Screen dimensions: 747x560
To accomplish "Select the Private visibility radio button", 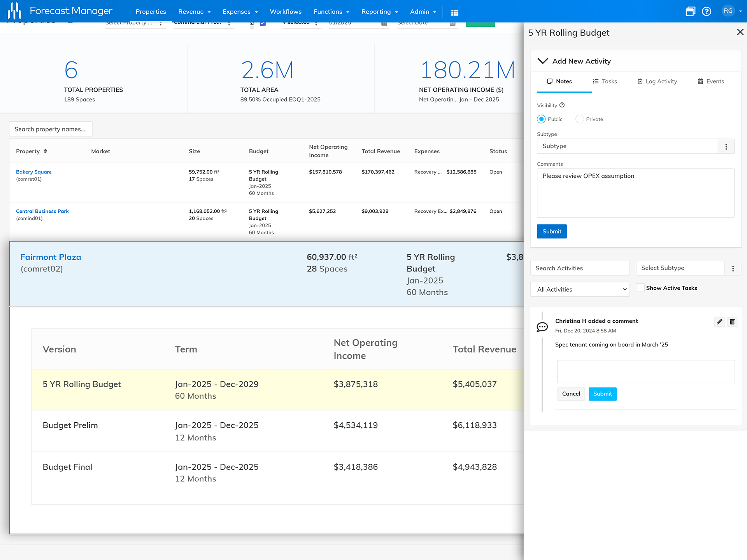I will pyautogui.click(x=579, y=119).
